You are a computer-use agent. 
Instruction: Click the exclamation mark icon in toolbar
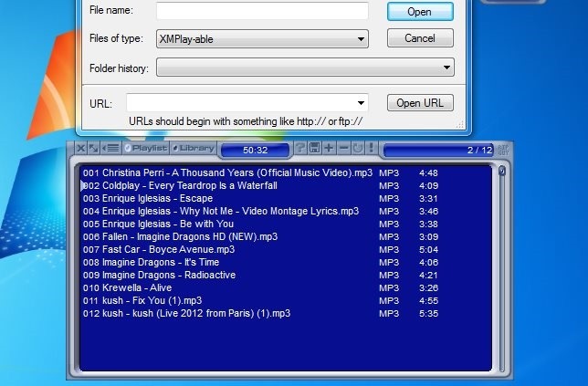[372, 149]
